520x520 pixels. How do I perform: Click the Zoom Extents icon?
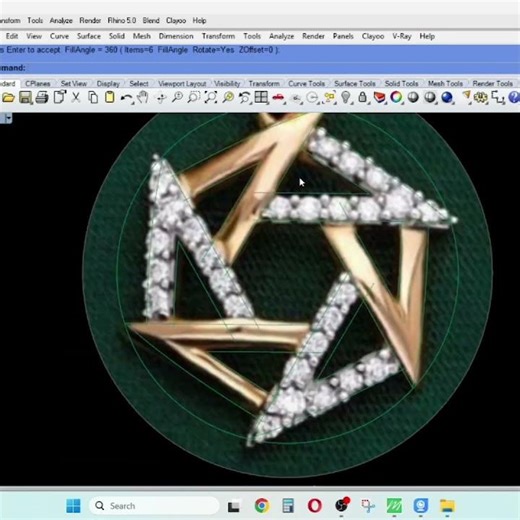pyautogui.click(x=211, y=97)
